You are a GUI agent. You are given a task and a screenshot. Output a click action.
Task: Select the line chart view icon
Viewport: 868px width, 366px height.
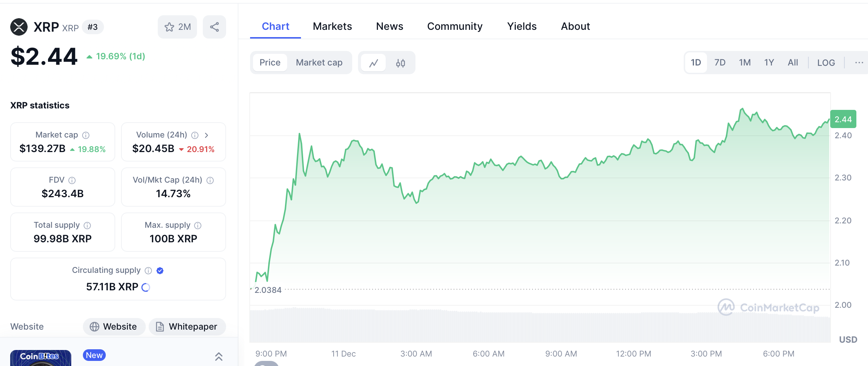(373, 63)
